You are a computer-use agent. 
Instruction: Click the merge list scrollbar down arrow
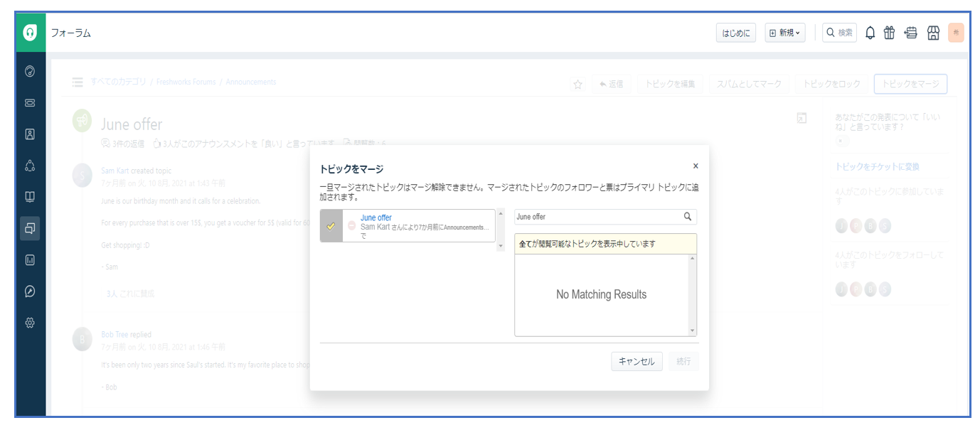pos(500,247)
